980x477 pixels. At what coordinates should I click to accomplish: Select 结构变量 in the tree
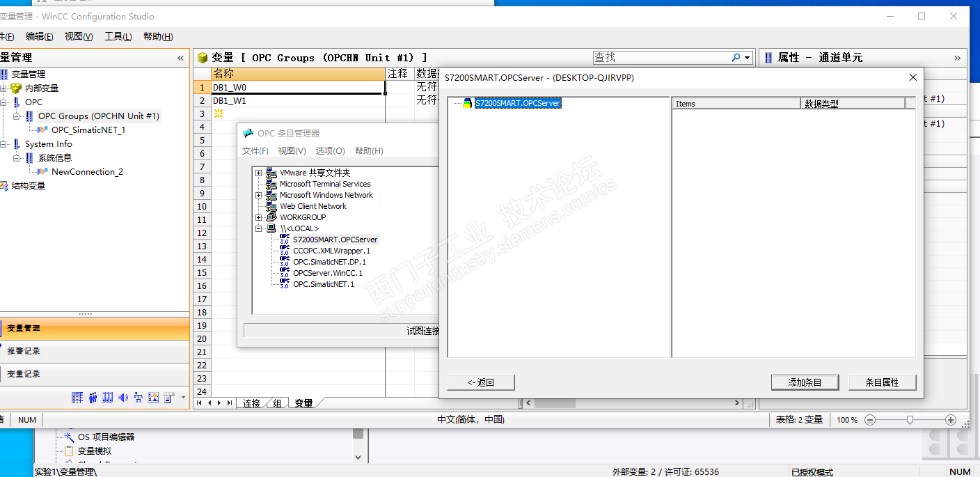point(29,186)
